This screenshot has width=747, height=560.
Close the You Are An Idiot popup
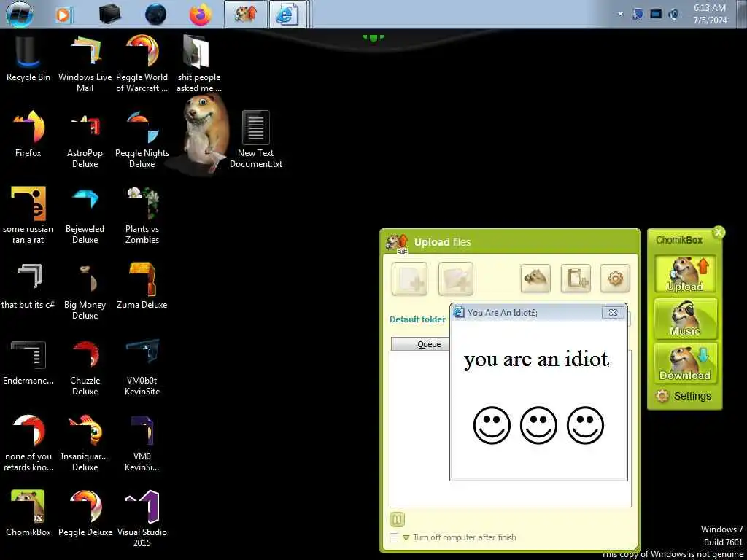click(x=613, y=312)
